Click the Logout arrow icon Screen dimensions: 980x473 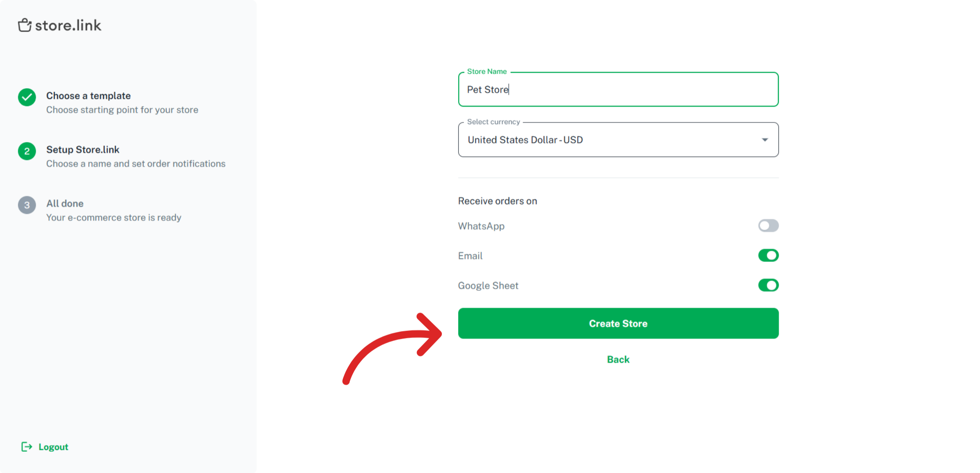27,447
